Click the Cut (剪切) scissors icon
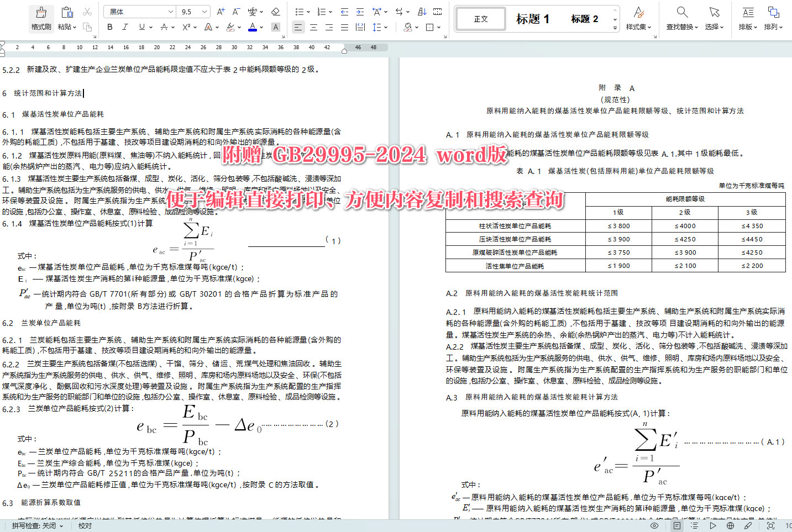Image resolution: width=792 pixels, height=532 pixels. (x=86, y=11)
